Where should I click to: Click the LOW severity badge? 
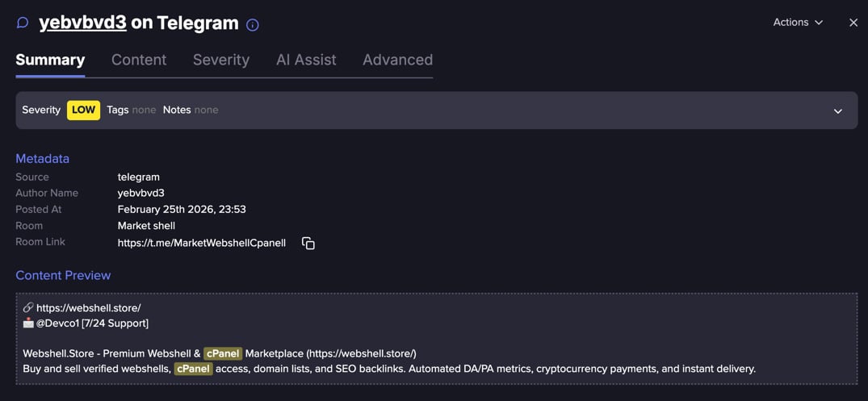(84, 110)
